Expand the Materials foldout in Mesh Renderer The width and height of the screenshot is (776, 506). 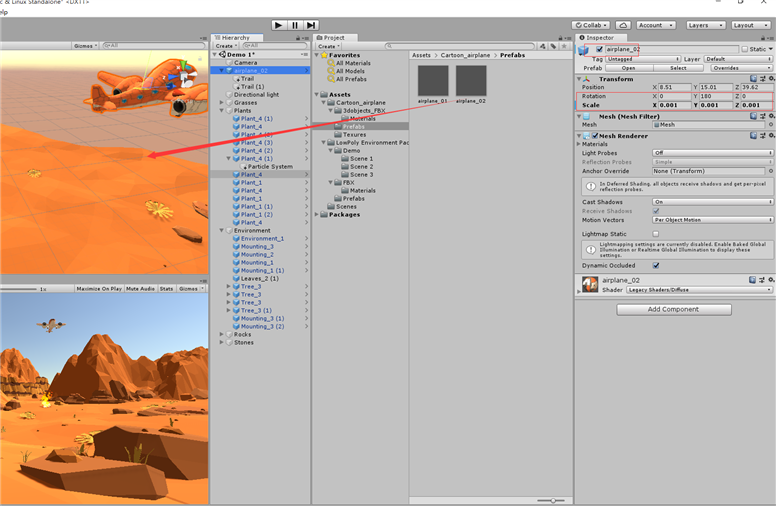(579, 144)
